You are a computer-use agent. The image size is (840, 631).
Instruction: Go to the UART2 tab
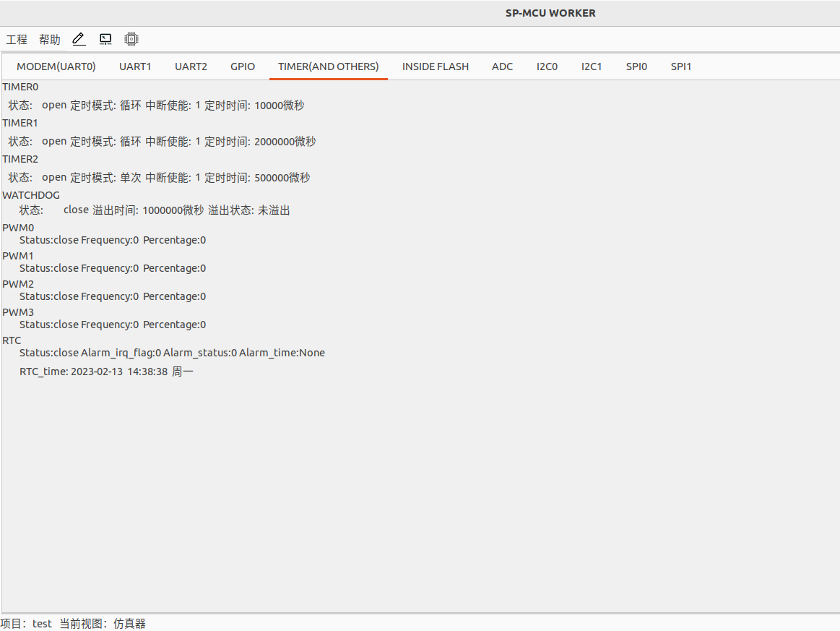(x=191, y=66)
